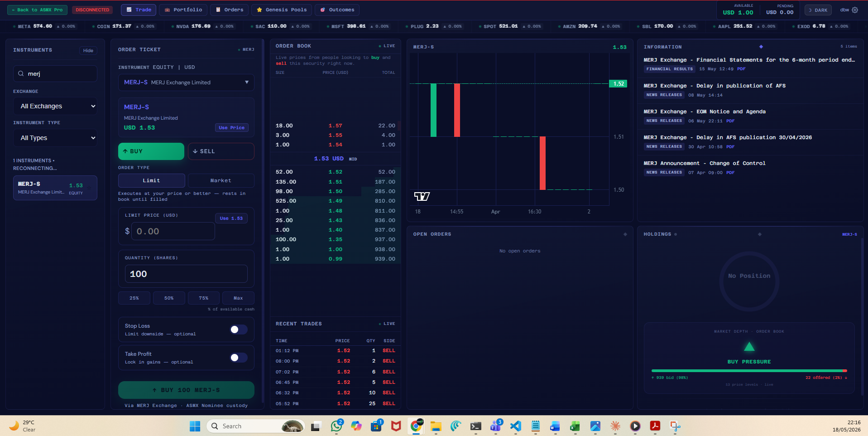Screen dimensions: 868x436
Task: Open the settings gear next to dbw
Action: coord(855,10)
